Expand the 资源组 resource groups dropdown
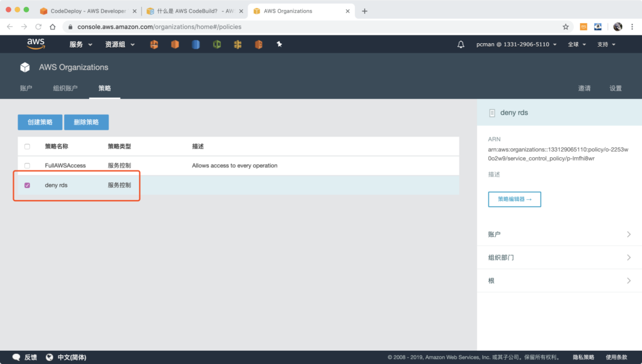Image resolution: width=642 pixels, height=364 pixels. (x=120, y=44)
